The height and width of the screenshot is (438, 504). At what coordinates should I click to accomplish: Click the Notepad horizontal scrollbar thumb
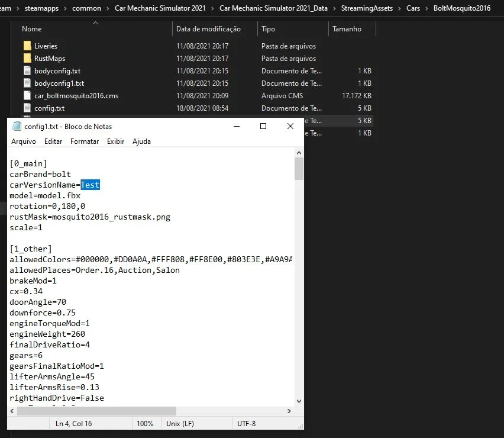(x=97, y=411)
